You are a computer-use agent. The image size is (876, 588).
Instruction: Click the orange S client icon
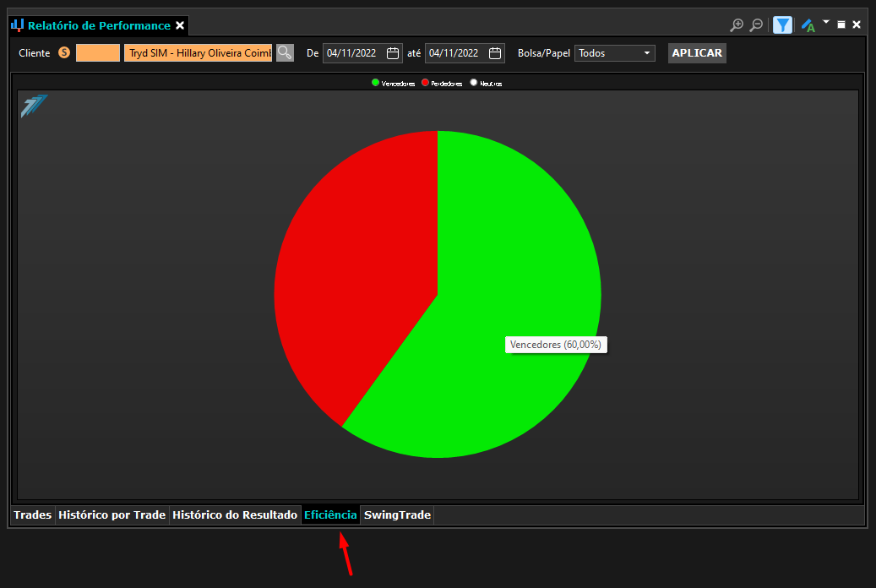(x=64, y=52)
